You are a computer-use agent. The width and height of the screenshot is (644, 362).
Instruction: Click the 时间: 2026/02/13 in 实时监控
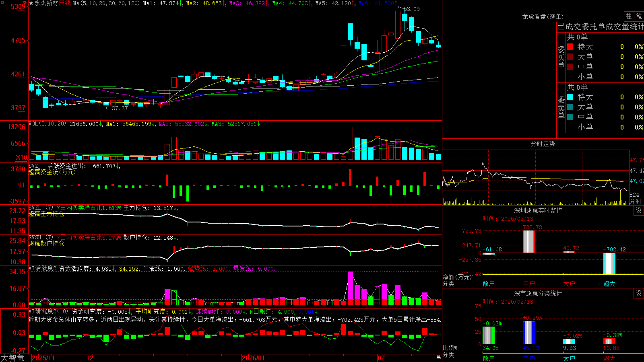508,219
